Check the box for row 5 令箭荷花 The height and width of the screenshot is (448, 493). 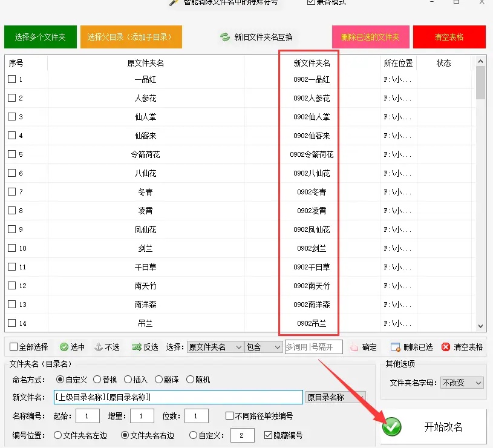(12, 154)
